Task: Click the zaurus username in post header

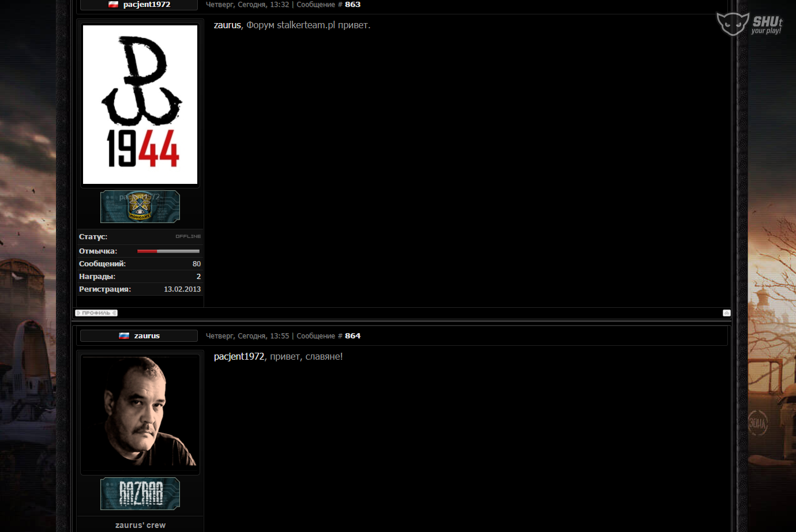Action: (x=147, y=335)
